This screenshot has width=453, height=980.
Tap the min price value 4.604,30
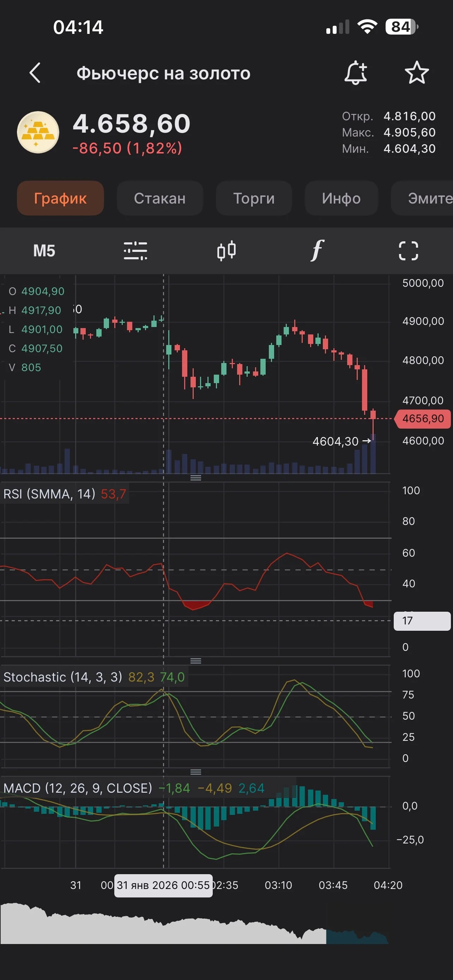pyautogui.click(x=409, y=149)
